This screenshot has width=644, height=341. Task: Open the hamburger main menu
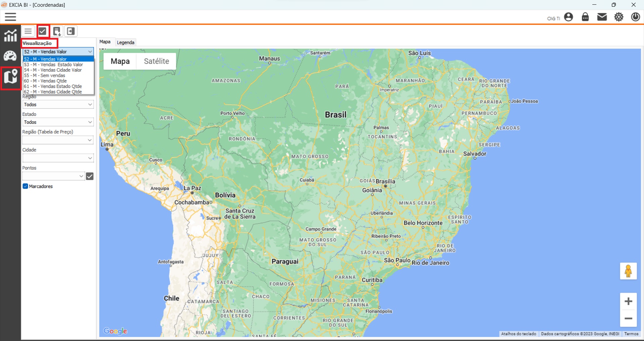coord(10,17)
